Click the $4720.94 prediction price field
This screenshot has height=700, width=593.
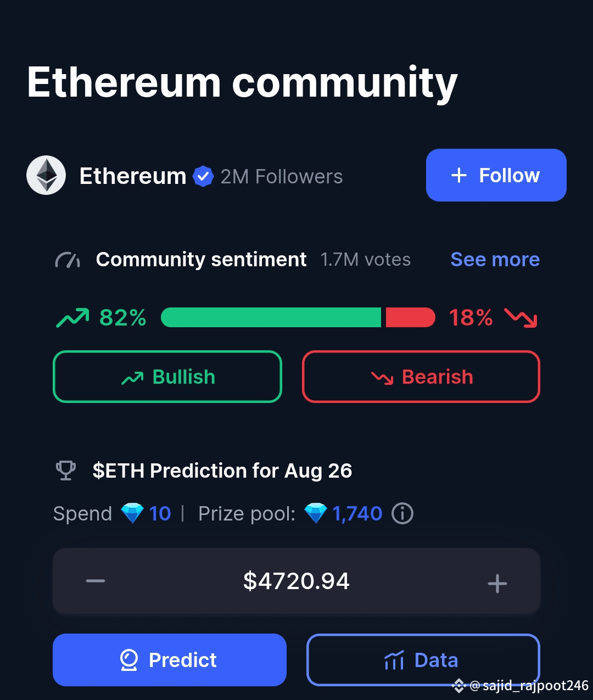(x=296, y=581)
